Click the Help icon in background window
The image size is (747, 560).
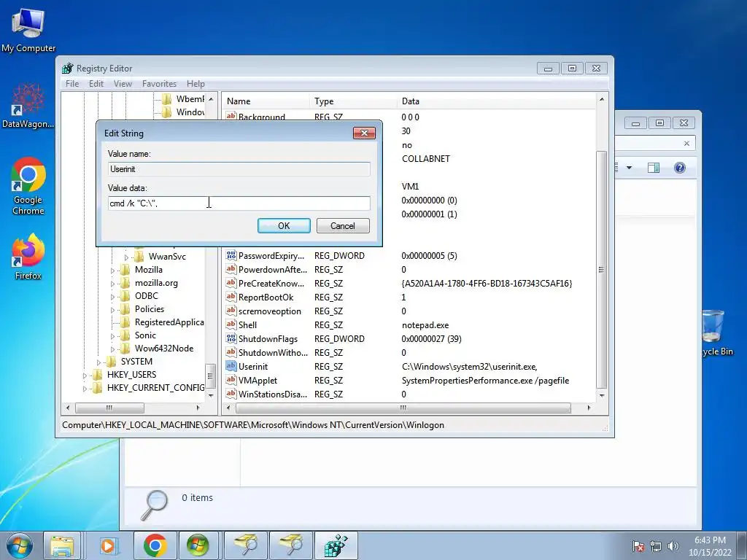680,168
